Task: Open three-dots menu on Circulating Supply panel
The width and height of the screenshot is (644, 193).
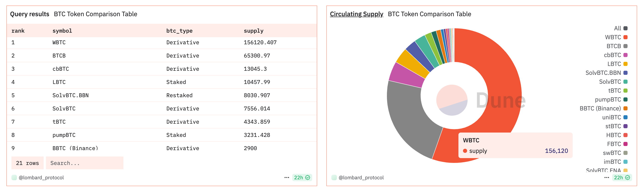Action: coord(607,177)
